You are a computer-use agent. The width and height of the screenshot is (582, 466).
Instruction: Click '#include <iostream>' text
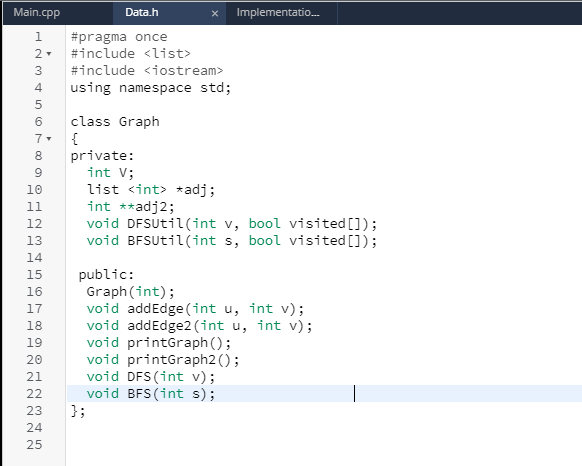pos(147,71)
